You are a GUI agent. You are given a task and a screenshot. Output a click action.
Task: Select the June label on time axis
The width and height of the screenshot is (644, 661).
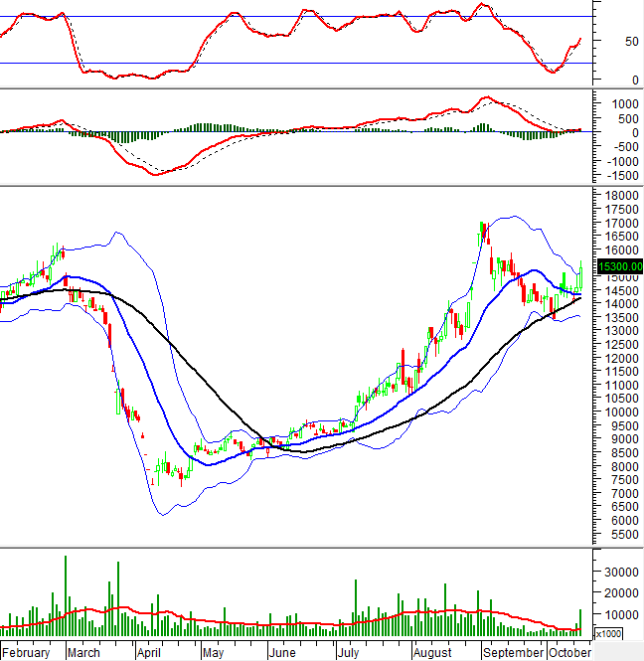pyautogui.click(x=283, y=653)
